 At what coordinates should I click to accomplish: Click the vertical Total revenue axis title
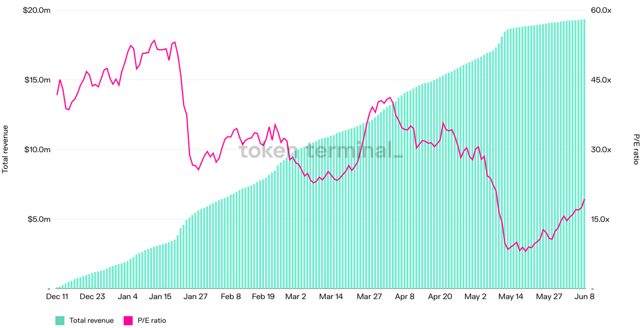tap(5, 149)
